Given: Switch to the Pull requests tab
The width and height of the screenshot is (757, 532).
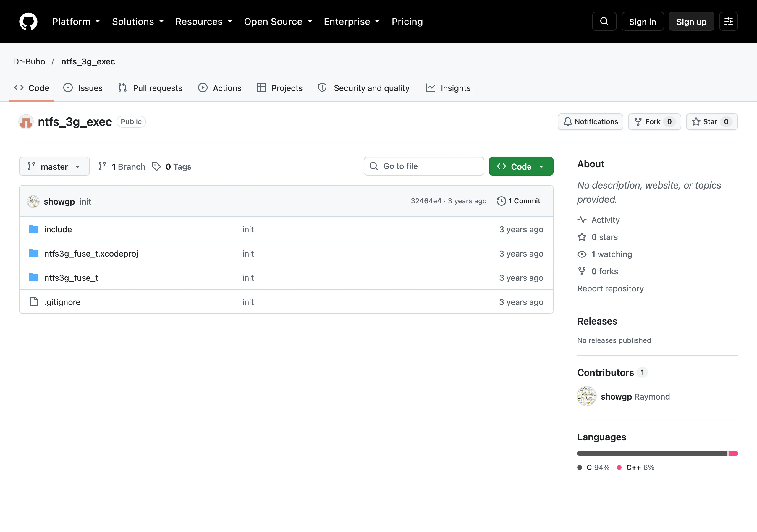Looking at the screenshot, I should [150, 88].
